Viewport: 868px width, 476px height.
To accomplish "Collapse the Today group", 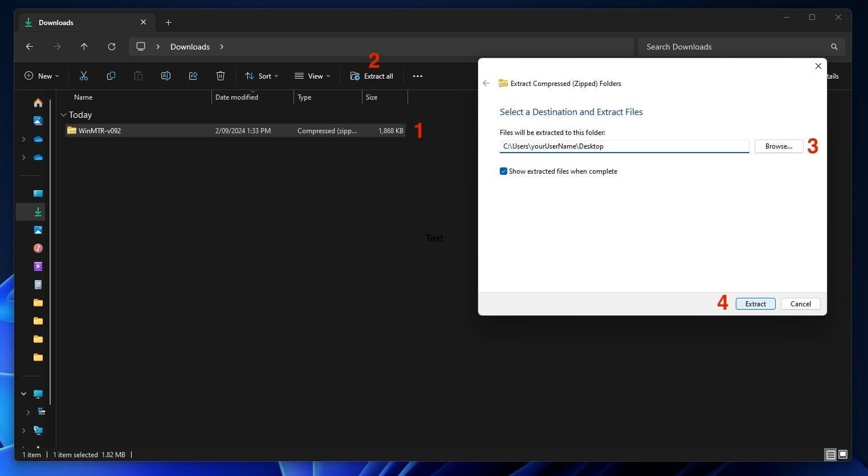I will coord(63,115).
